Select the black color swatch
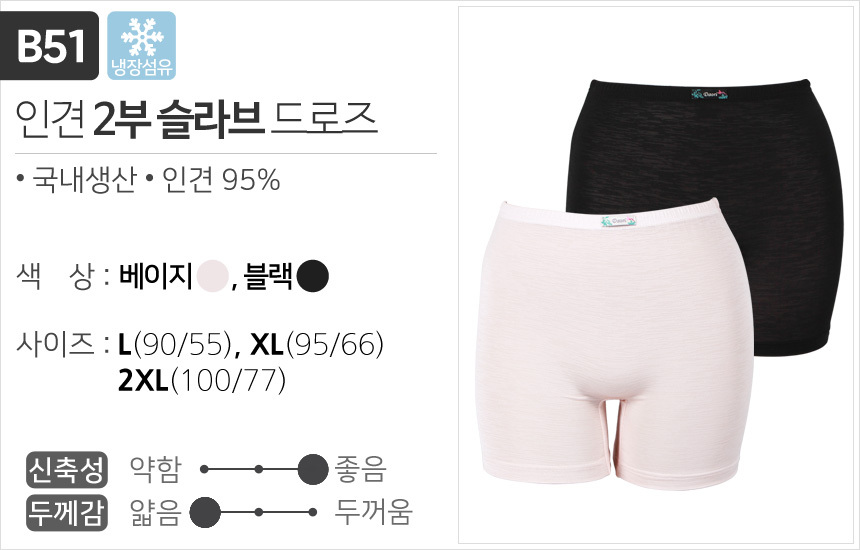 point(313,276)
